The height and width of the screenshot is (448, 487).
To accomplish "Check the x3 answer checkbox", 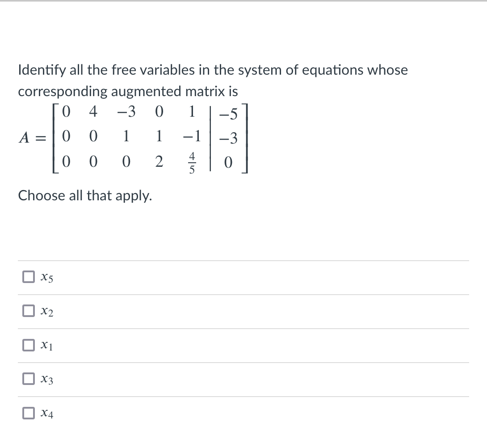I will (28, 379).
